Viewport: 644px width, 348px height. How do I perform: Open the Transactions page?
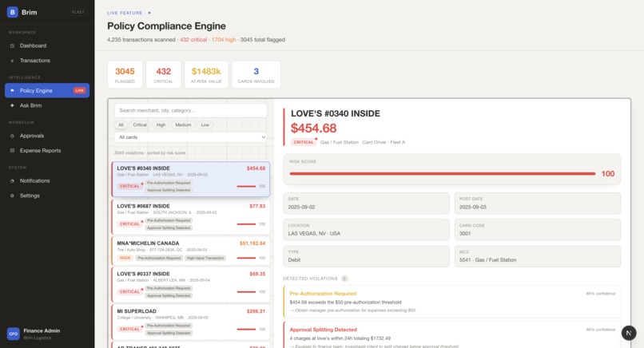coord(47,61)
